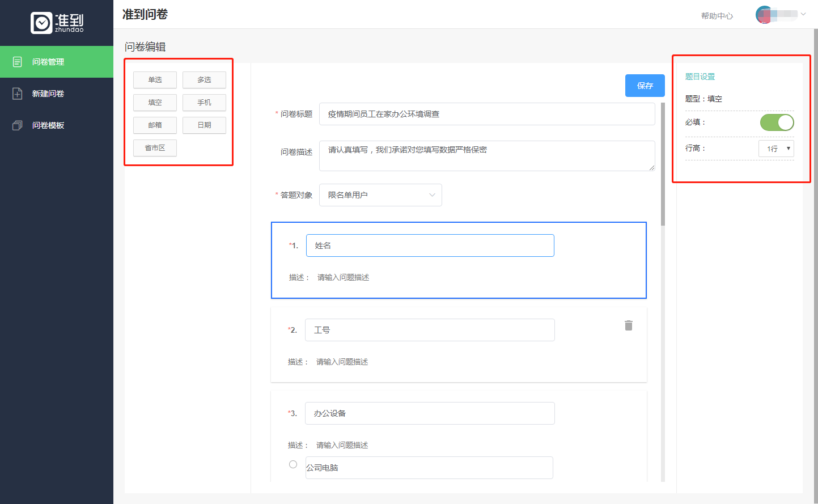Viewport: 818px width, 504px height.
Task: Open the 帮助中心 help center link
Action: [x=717, y=16]
